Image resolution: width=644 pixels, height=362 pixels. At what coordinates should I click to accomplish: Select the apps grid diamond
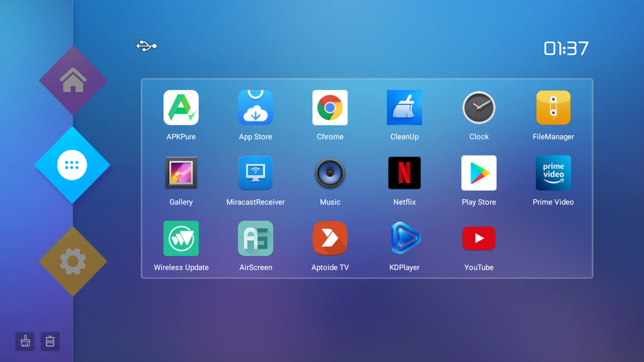tap(72, 165)
